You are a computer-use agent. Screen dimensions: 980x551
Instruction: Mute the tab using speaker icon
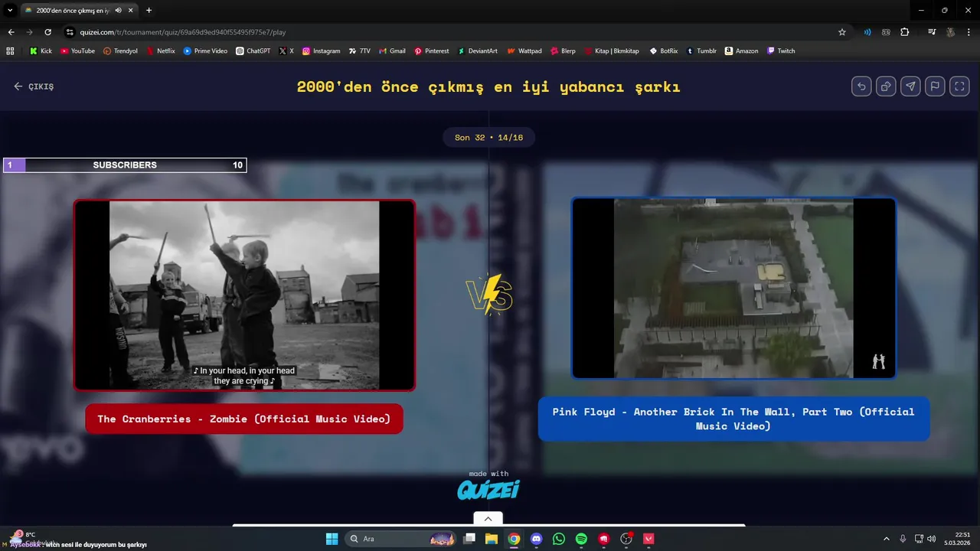pos(119,11)
